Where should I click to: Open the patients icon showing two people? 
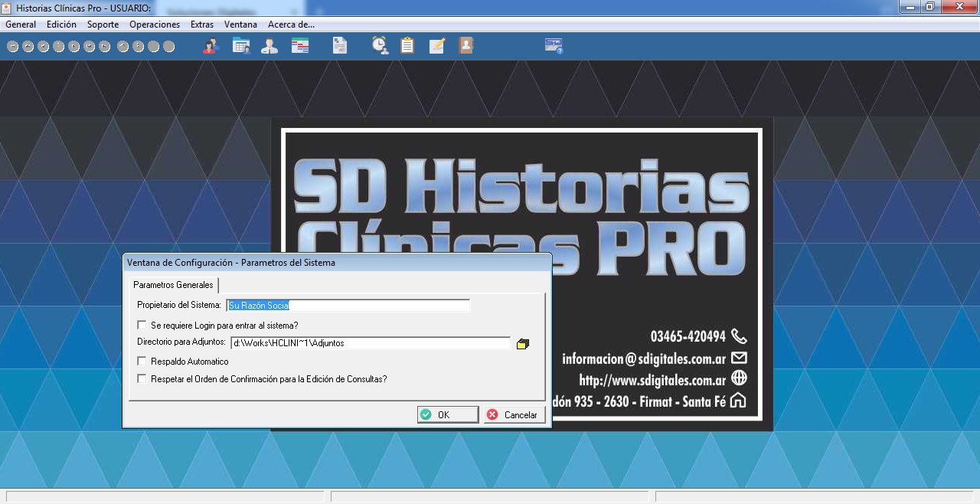point(211,46)
